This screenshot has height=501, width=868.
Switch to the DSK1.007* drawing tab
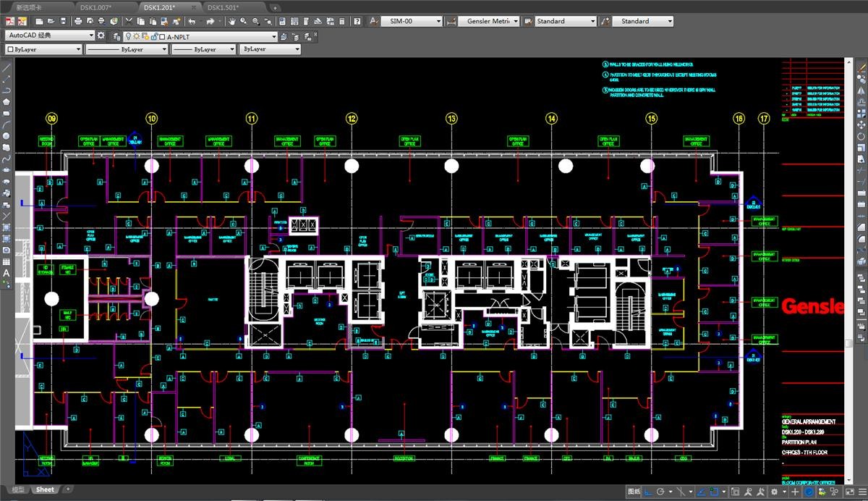click(x=95, y=7)
